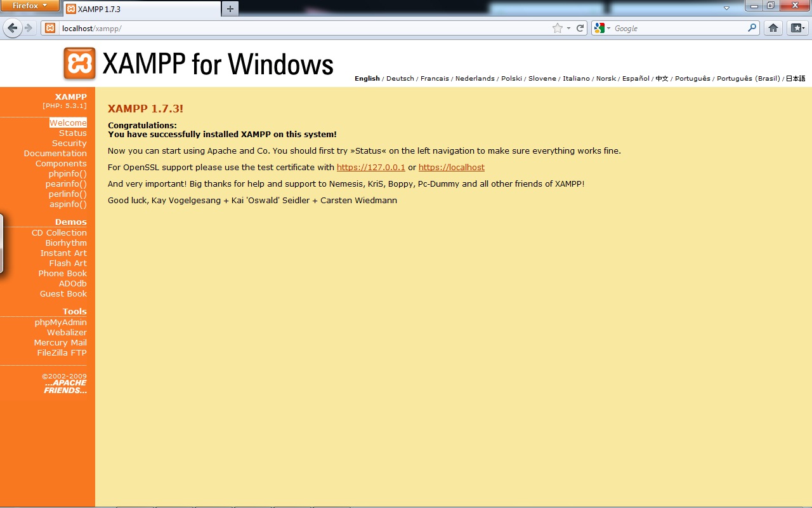Image resolution: width=812 pixels, height=508 pixels.
Task: Open the Biorhythm demo
Action: tap(66, 243)
